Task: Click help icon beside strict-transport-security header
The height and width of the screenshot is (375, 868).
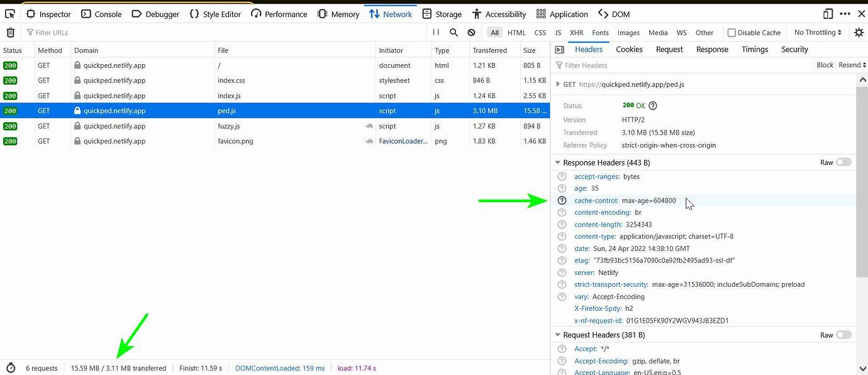Action: (x=562, y=284)
